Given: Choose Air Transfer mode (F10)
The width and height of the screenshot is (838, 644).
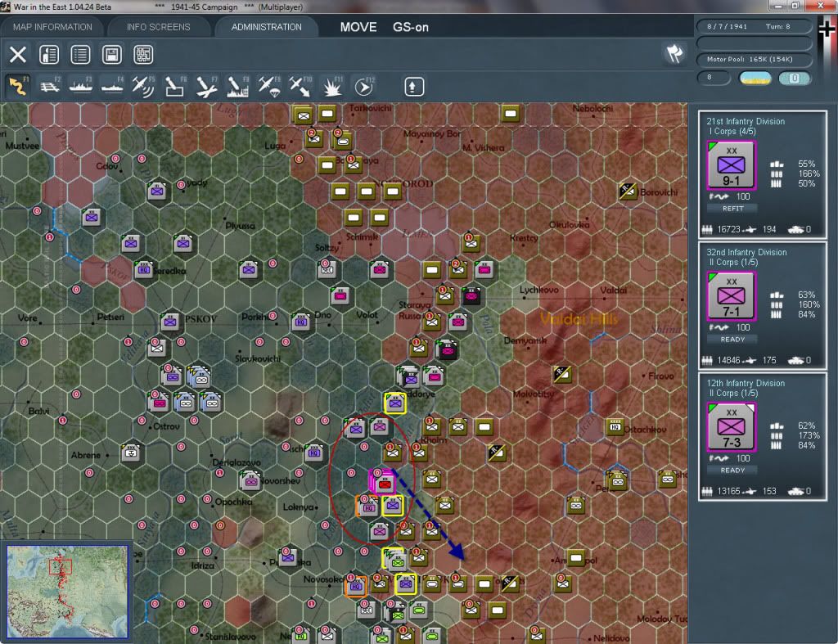Looking at the screenshot, I should click(x=300, y=86).
